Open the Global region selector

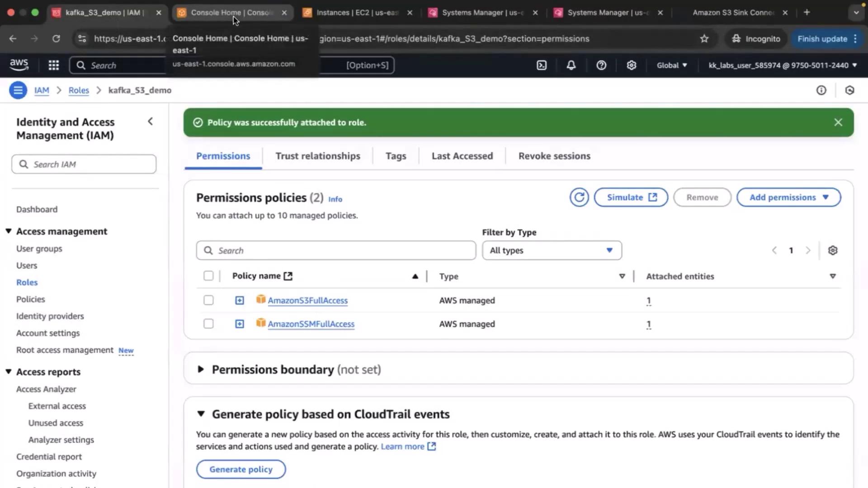coord(672,65)
